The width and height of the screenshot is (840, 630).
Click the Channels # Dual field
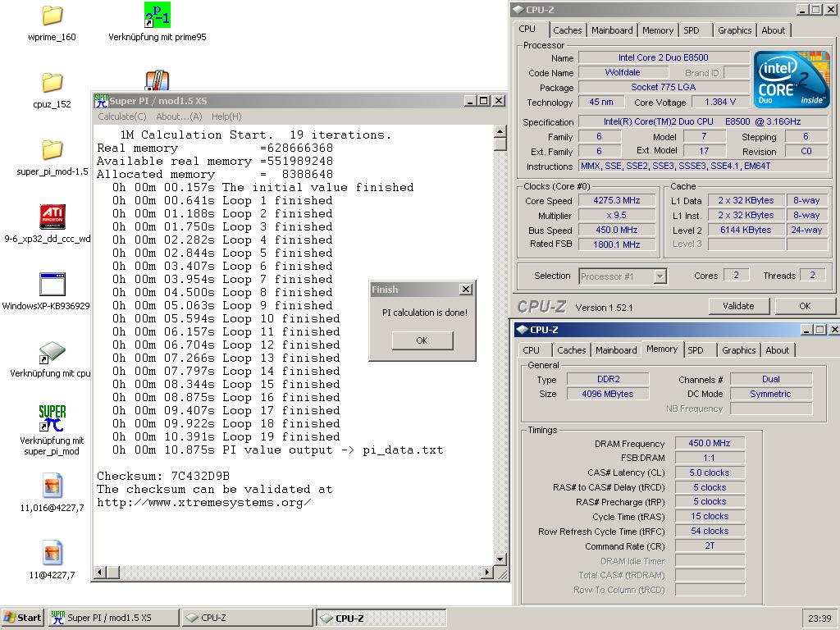tap(771, 379)
